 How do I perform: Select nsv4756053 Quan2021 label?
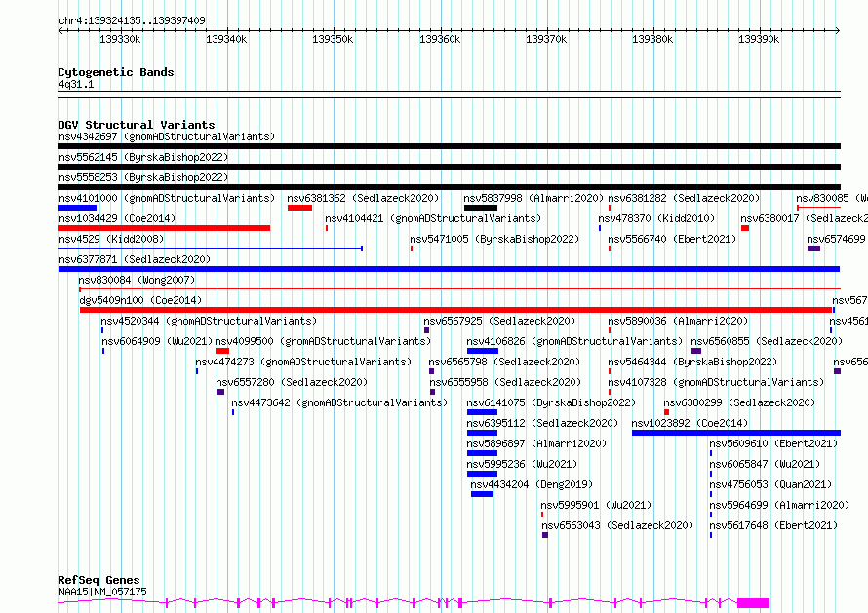tap(771, 484)
